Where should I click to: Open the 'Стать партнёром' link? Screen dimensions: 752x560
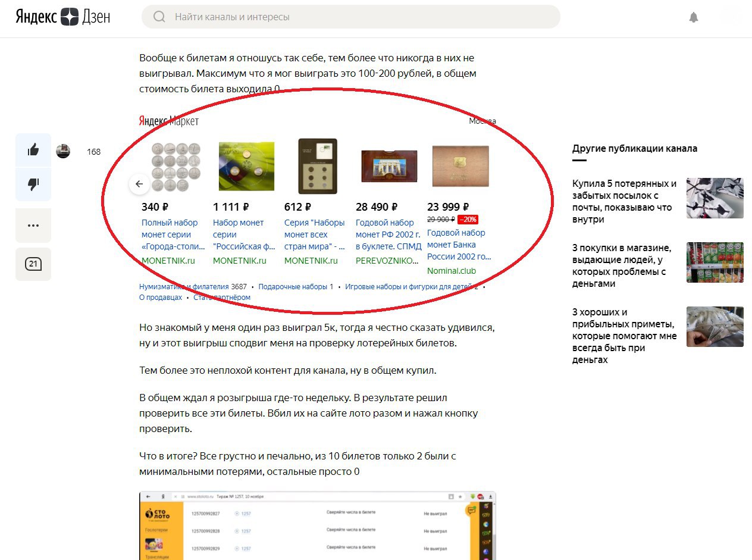point(222,297)
